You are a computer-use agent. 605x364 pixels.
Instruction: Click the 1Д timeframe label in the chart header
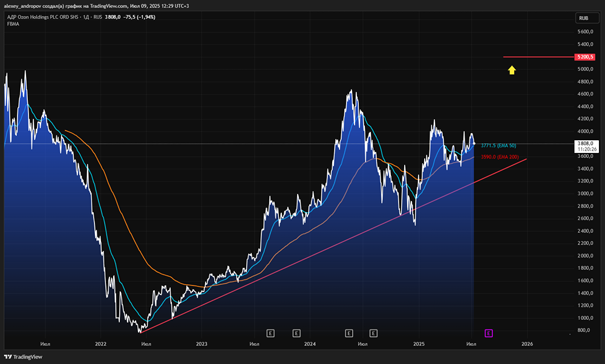[86, 17]
